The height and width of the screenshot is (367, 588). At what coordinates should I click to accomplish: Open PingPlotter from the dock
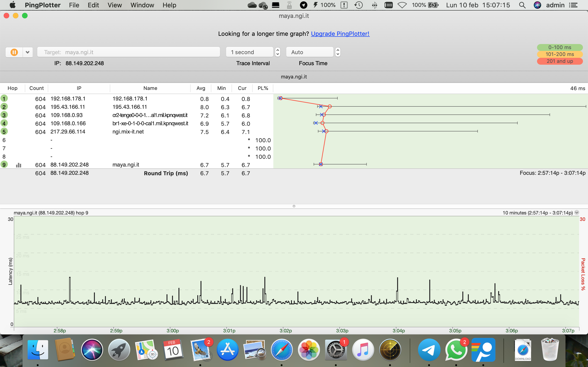pos(483,350)
